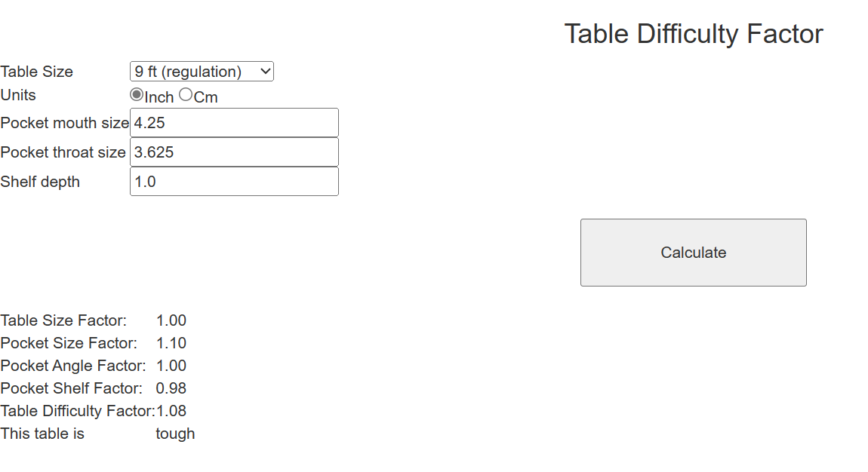
Task: Click the Table Difficulty Factor heading
Action: pyautogui.click(x=693, y=33)
